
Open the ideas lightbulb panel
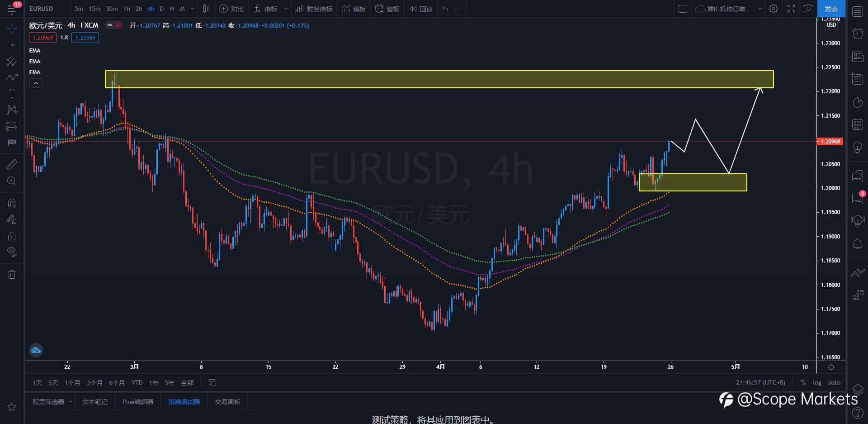point(857,148)
